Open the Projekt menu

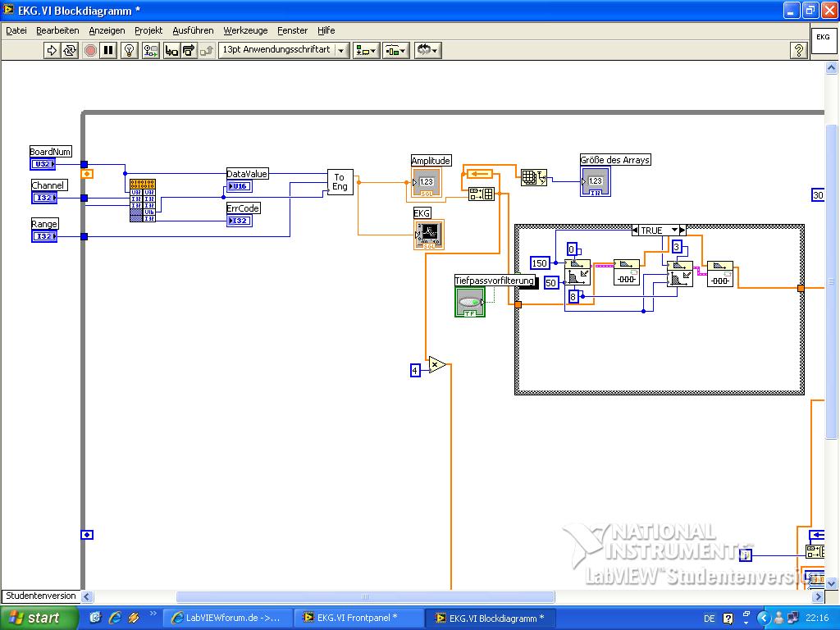148,30
